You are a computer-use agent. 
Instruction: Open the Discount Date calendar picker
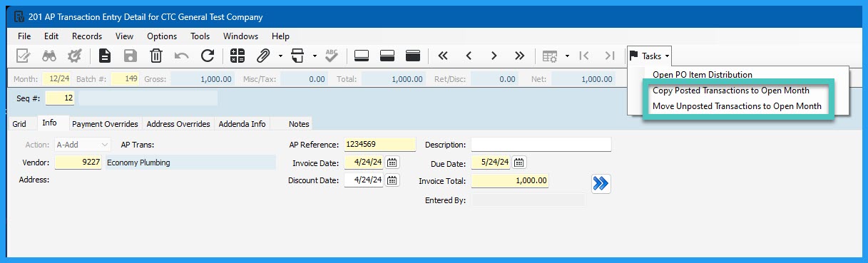tap(392, 180)
